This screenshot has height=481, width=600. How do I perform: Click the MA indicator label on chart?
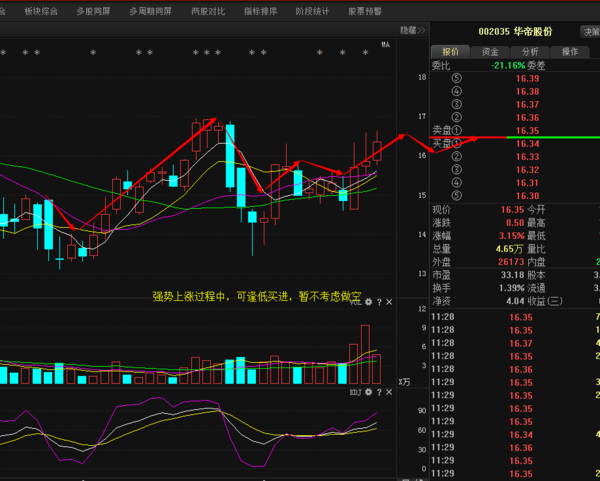(386, 44)
